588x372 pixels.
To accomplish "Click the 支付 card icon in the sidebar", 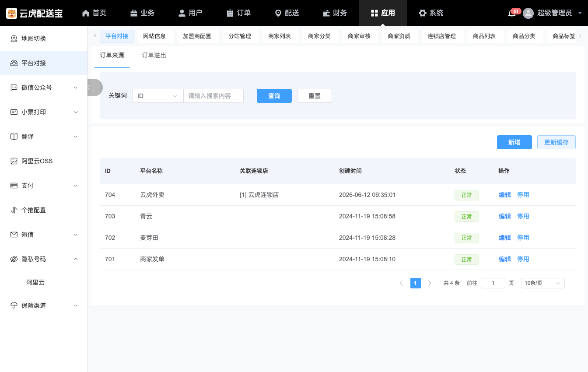I will [14, 186].
